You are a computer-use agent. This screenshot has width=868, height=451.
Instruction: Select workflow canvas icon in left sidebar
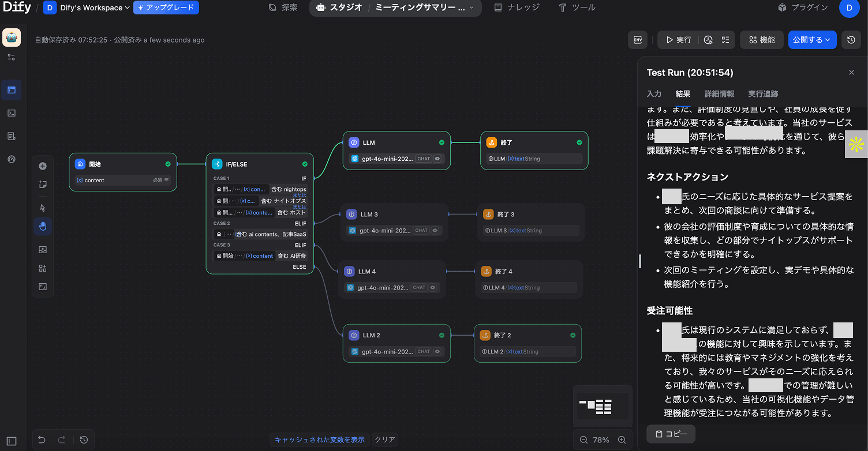(x=12, y=90)
